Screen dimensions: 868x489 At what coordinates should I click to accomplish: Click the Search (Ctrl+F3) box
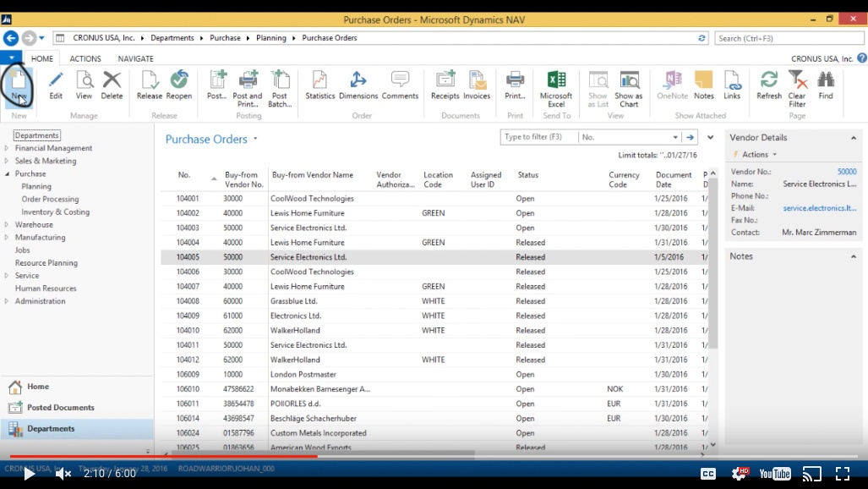[789, 38]
